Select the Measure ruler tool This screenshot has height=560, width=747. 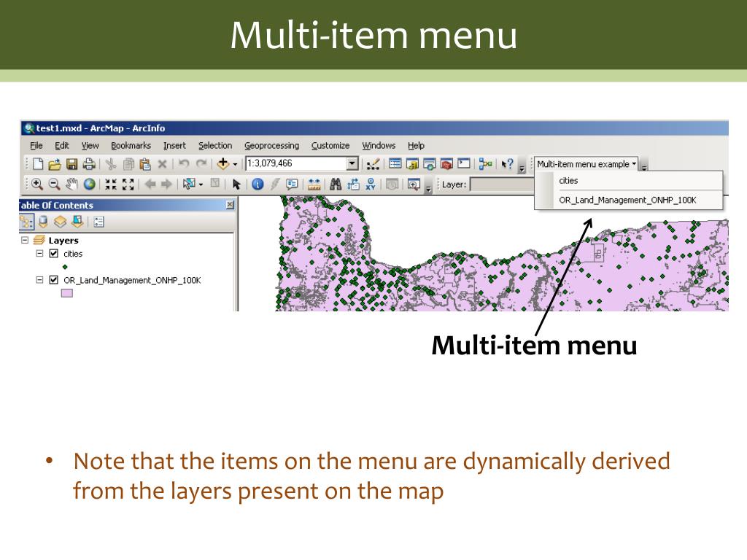point(314,184)
